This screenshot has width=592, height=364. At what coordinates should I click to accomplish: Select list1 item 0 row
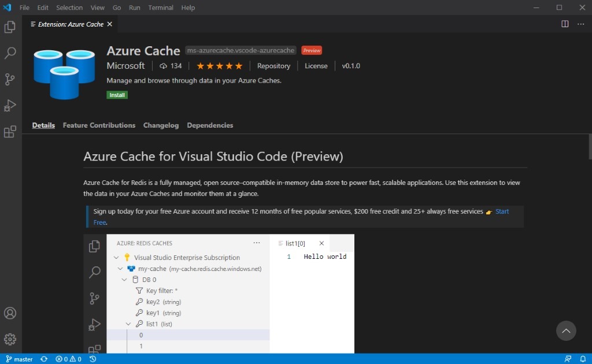(188, 335)
